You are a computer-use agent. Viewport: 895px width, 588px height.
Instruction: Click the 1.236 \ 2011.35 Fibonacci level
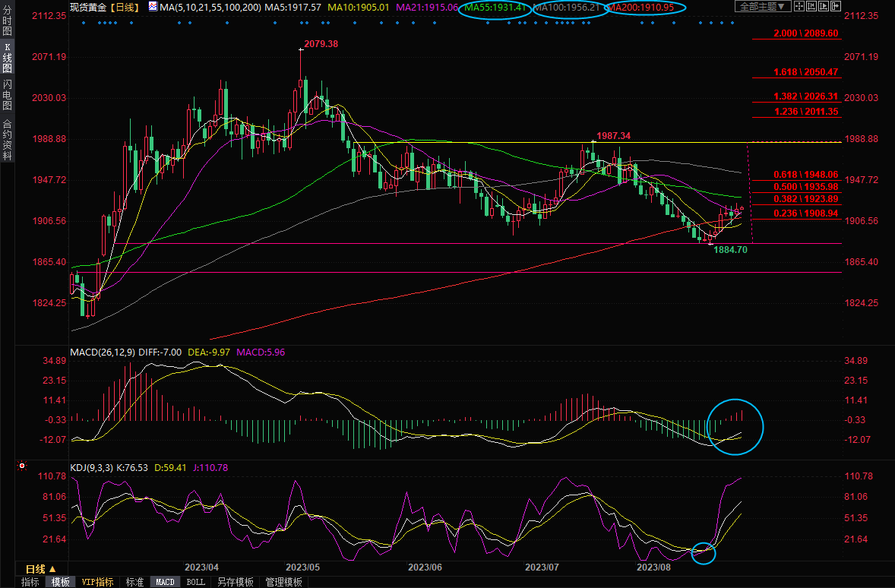[x=805, y=112]
